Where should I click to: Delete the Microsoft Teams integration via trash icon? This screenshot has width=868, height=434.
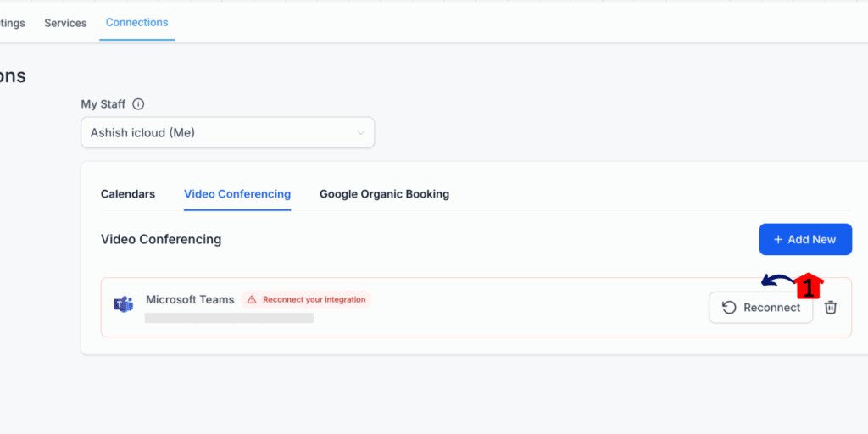click(x=831, y=308)
